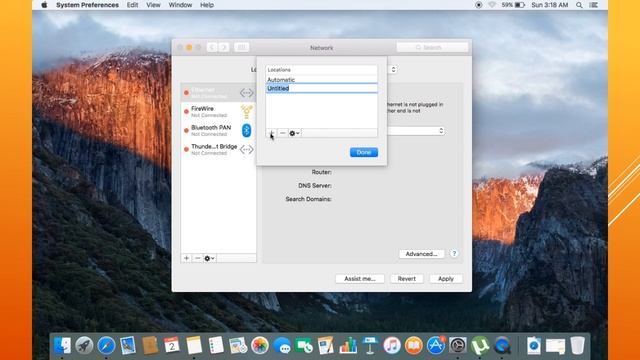The image size is (640, 360).
Task: Open Finder from the dock
Action: 62,345
